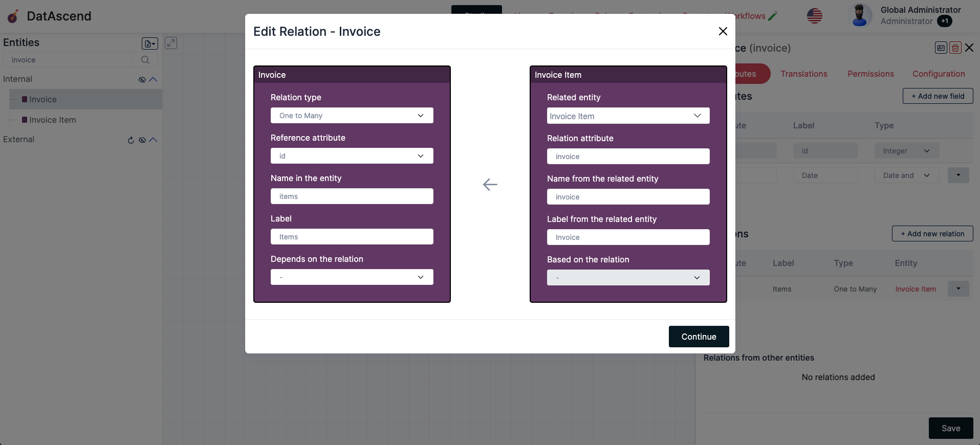This screenshot has width=980, height=445.
Task: Toggle visibility of Internal entities
Action: click(142, 79)
